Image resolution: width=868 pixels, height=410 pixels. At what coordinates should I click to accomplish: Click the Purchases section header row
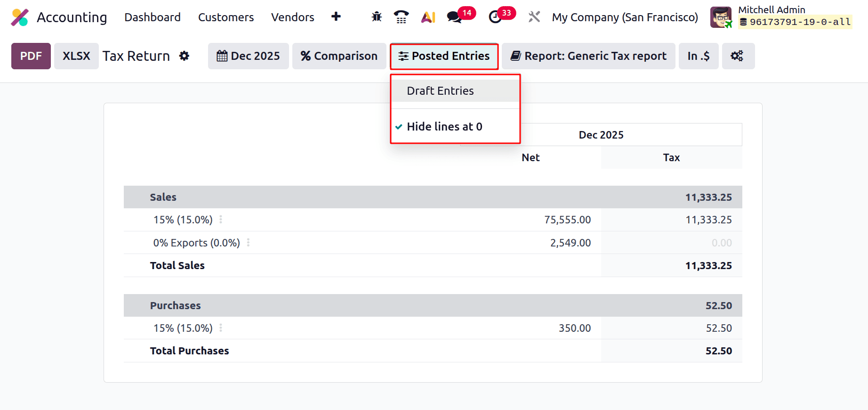[433, 305]
